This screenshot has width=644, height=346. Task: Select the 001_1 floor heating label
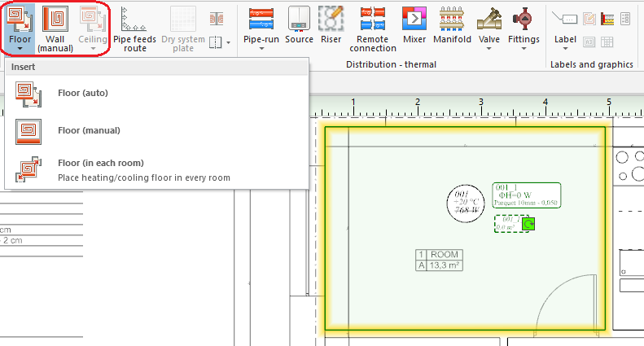(527, 195)
